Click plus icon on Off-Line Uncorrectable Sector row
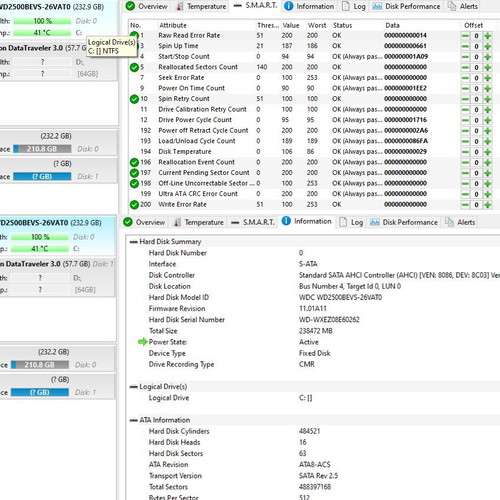Viewport: 500px width, 500px height. tap(488, 184)
